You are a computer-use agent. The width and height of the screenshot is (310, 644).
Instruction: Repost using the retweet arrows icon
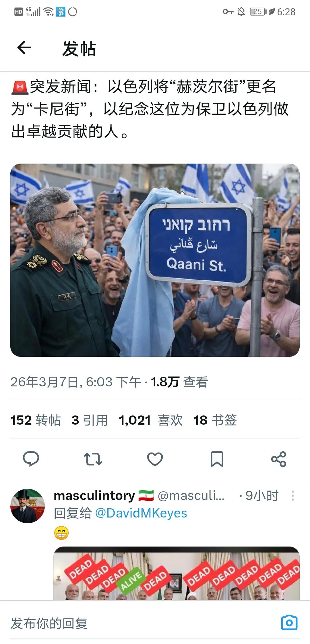click(93, 459)
